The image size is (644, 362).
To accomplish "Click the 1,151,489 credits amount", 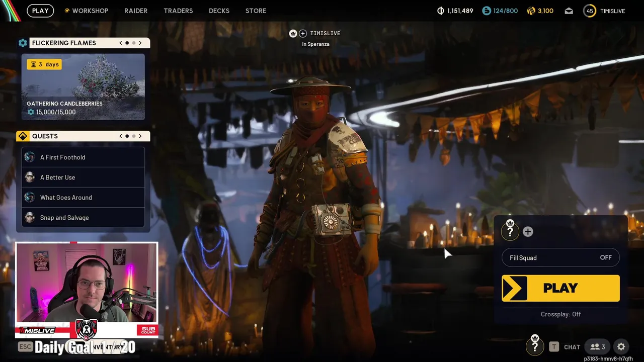I will (x=460, y=11).
